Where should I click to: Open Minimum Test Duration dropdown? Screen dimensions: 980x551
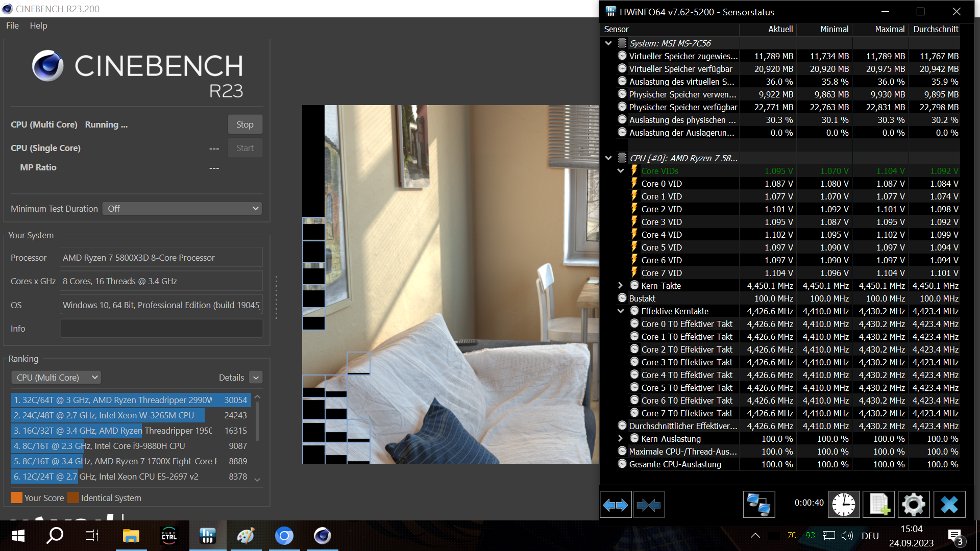[x=182, y=209]
